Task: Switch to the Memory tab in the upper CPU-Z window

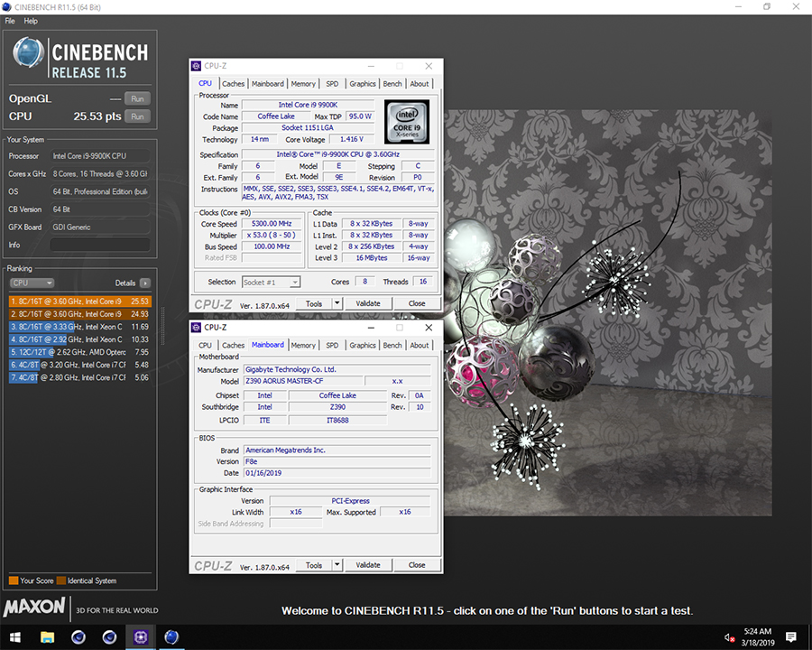Action: [303, 84]
